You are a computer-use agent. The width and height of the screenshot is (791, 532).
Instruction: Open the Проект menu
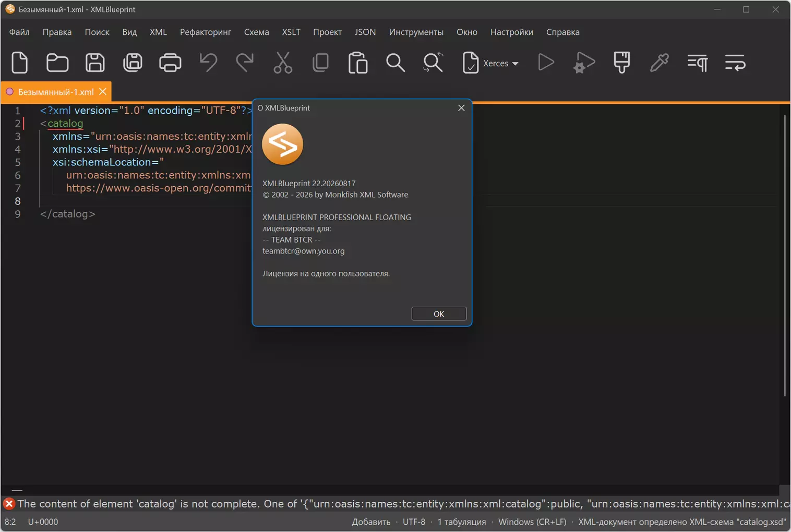pos(327,32)
